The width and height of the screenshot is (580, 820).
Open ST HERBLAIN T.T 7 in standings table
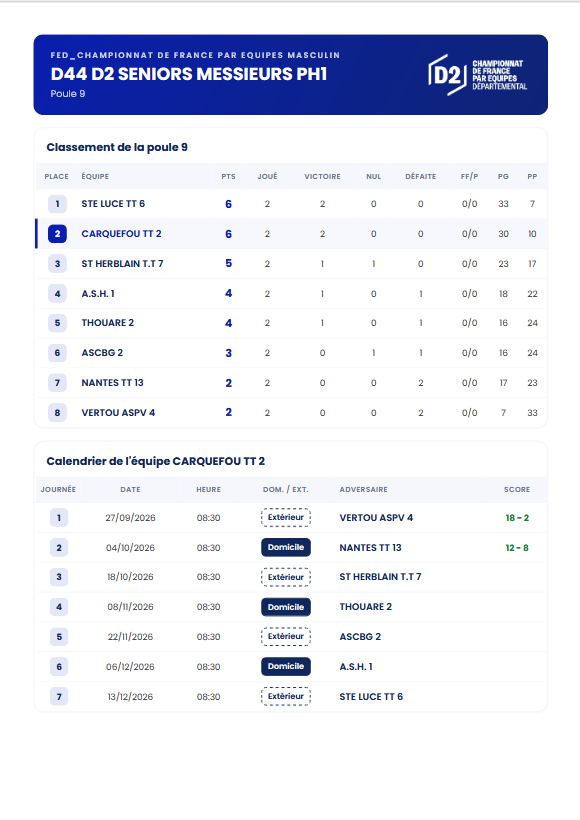pos(122,264)
